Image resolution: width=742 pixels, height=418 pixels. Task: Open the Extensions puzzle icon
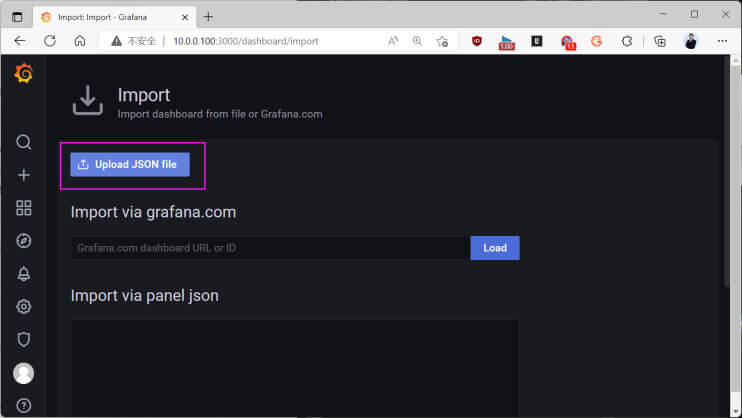coord(627,41)
